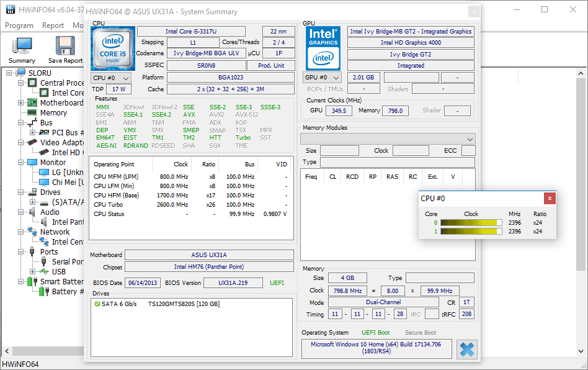The height and width of the screenshot is (370, 588).
Task: Expand the PCI Bus tree node
Action: 33,132
